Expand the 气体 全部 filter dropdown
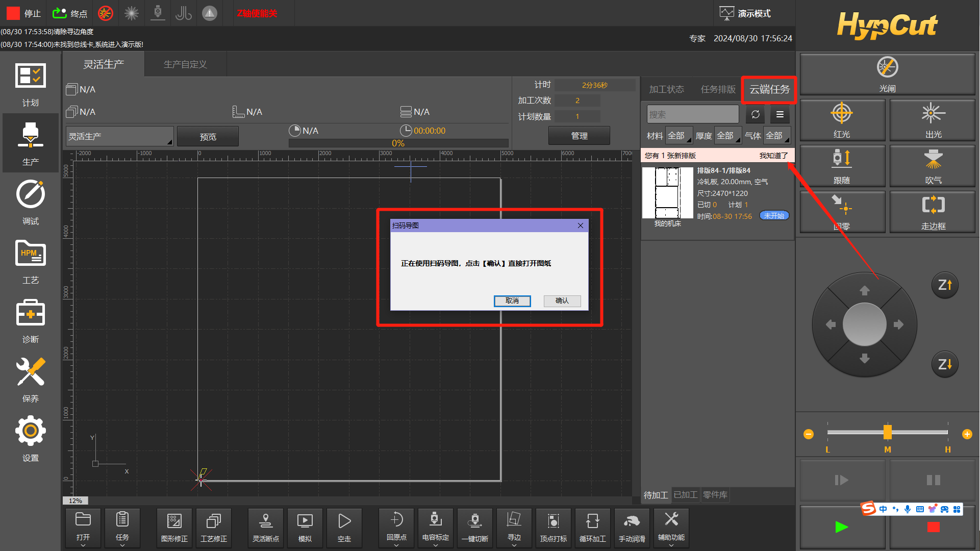 pos(777,136)
